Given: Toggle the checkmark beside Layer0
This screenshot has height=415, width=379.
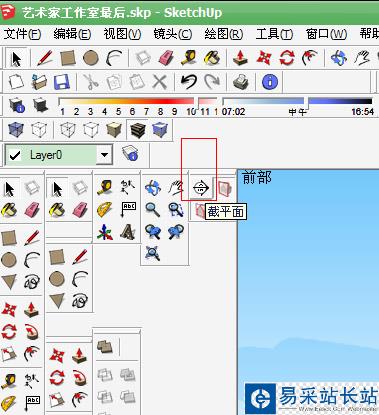Looking at the screenshot, I should (15, 155).
